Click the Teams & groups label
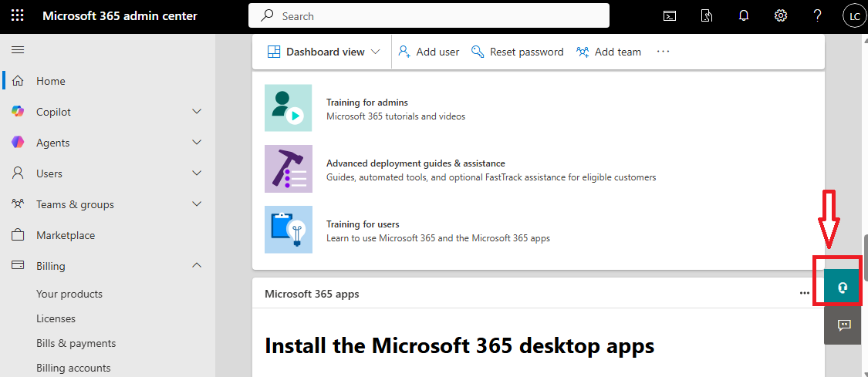The image size is (868, 377). click(75, 204)
